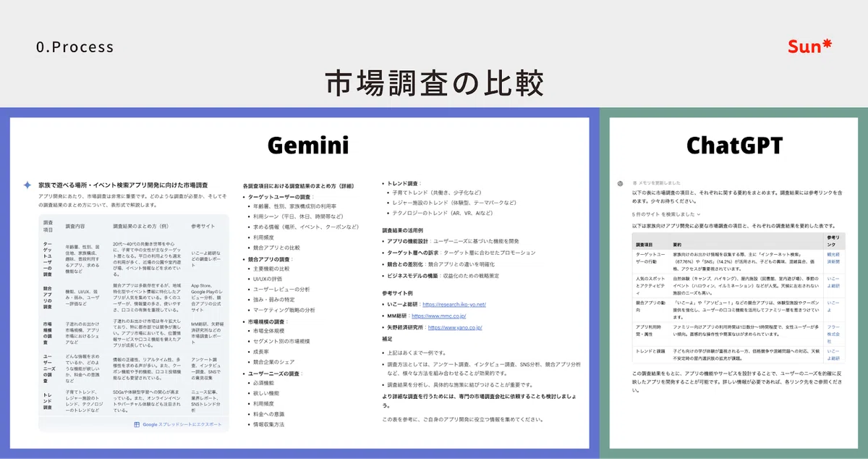Open the 観光経済新聞 reference link
Viewport: 868px width, 459px height.
pos(833,258)
